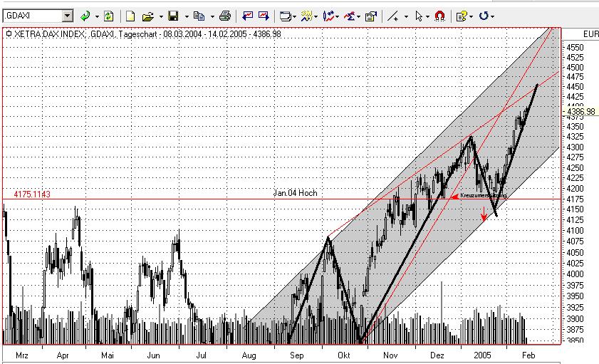
Task: Expand the dropdown beside the sigma indicator icon
Action: pos(358,16)
